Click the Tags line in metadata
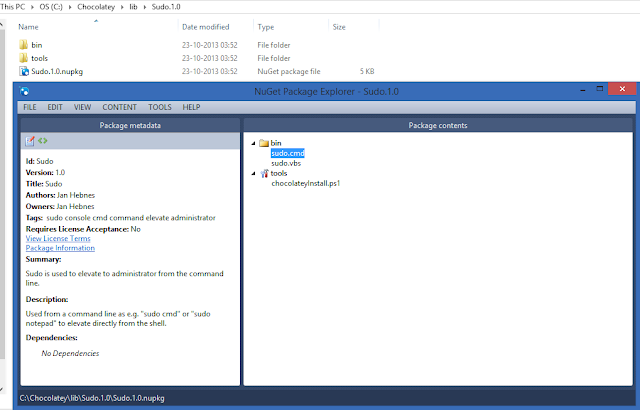The height and width of the screenshot is (410, 640). pyautogui.click(x=120, y=218)
